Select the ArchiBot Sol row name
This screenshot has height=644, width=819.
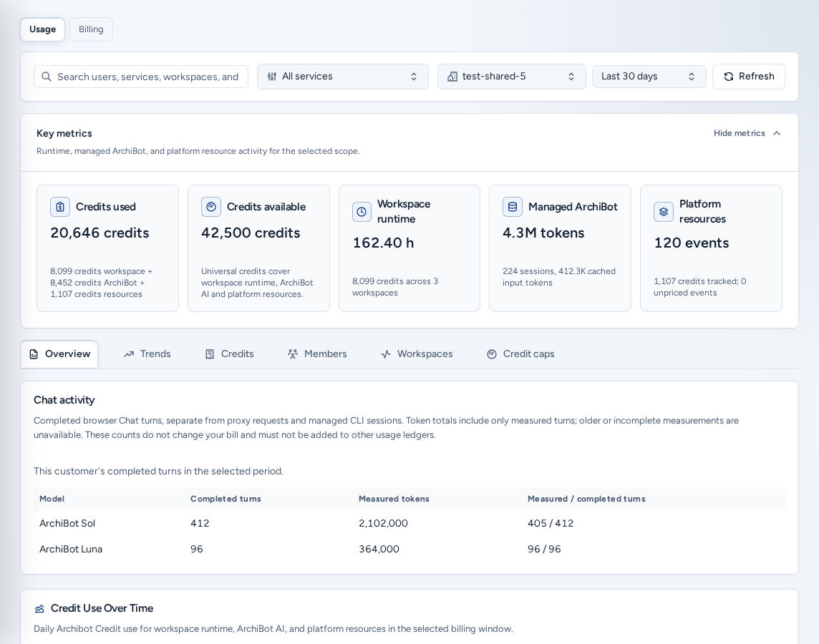pos(67,524)
